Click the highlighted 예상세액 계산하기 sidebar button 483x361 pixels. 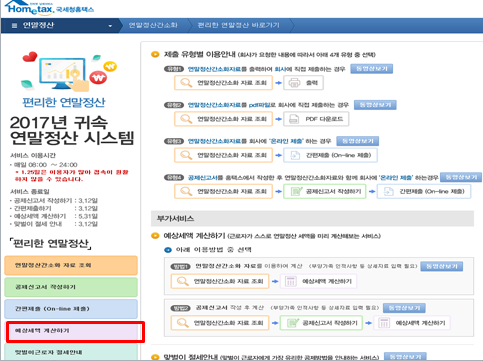pyautogui.click(x=75, y=332)
